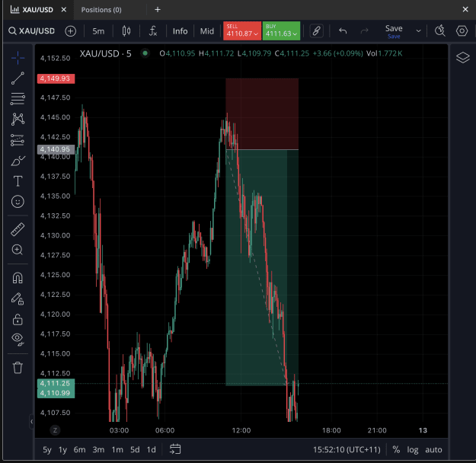Click the BUY 4111.63 button
This screenshot has height=463, width=476.
281,30
